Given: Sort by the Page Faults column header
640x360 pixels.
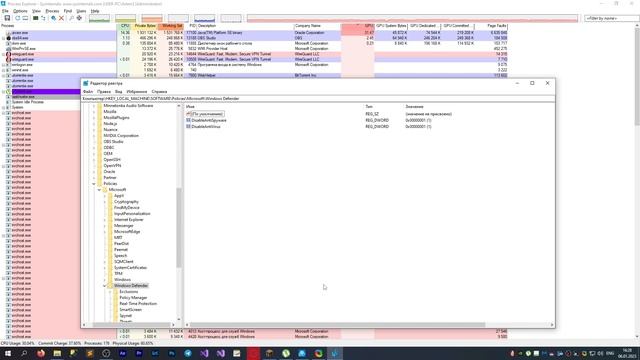Looking at the screenshot, I should click(491, 26).
